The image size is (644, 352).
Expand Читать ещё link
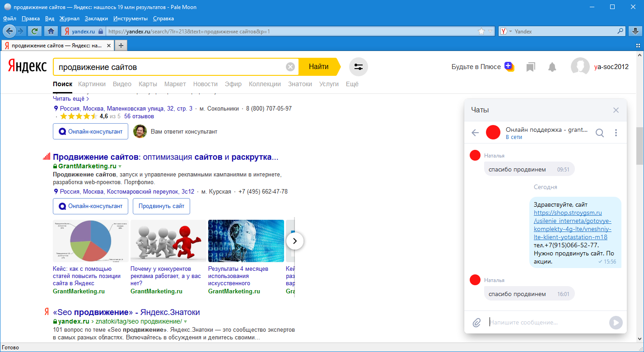pyautogui.click(x=71, y=98)
